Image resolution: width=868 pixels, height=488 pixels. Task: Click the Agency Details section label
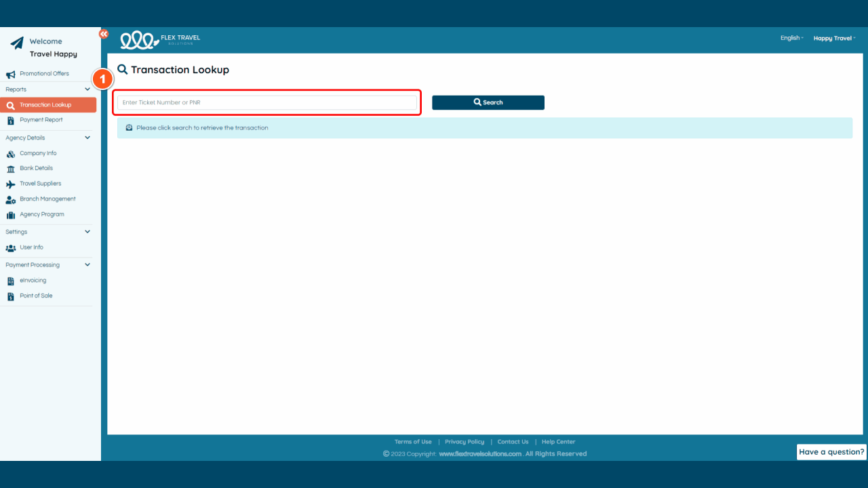pyautogui.click(x=25, y=138)
